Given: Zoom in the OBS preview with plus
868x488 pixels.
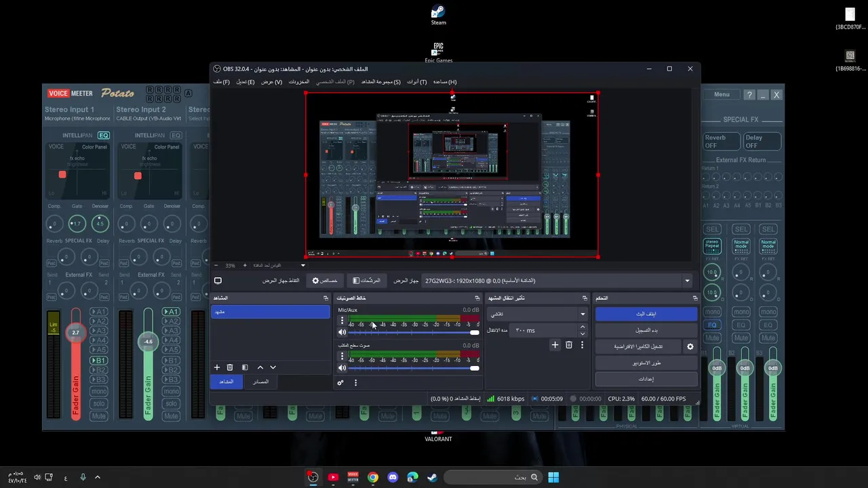Looking at the screenshot, I should click(245, 266).
